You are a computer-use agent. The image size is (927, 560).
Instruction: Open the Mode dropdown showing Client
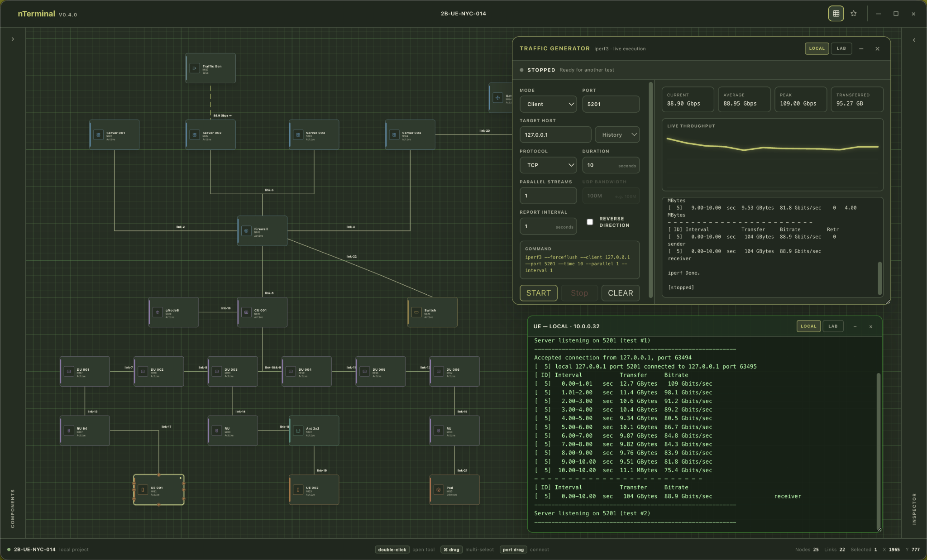point(548,104)
